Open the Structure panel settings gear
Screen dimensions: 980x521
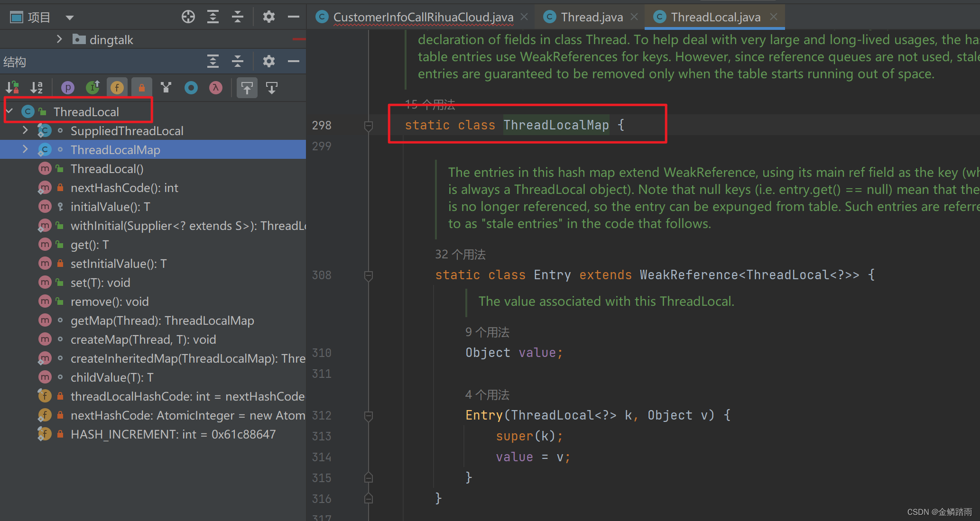[268, 62]
